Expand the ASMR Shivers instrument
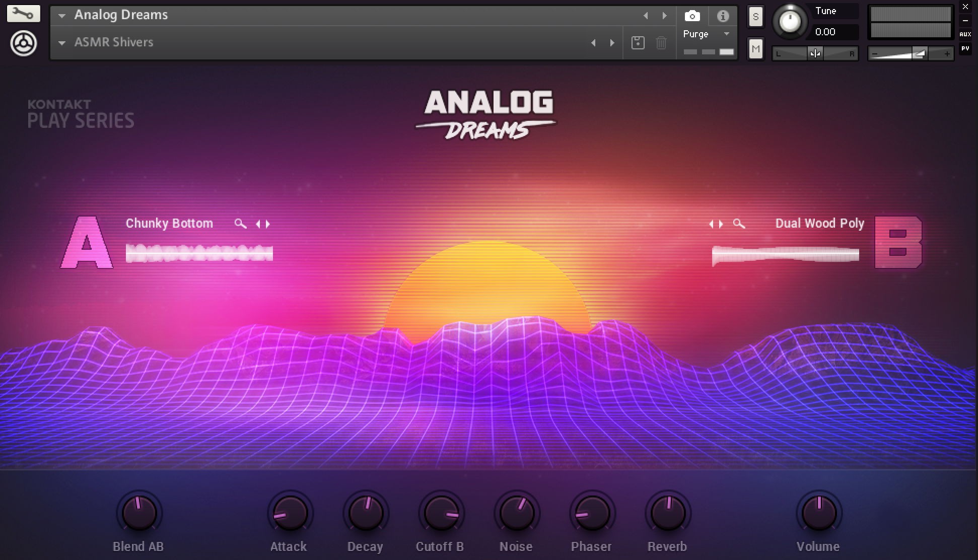The width and height of the screenshot is (978, 560). point(61,43)
